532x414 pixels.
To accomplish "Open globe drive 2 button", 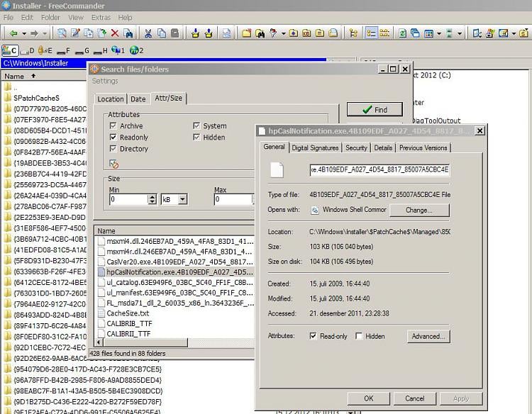I will tap(136, 50).
